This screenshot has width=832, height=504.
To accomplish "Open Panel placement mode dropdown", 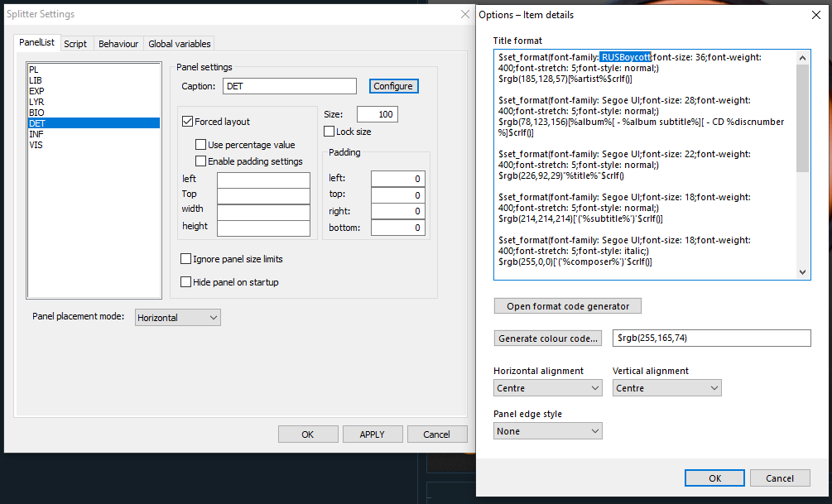I will (x=178, y=318).
